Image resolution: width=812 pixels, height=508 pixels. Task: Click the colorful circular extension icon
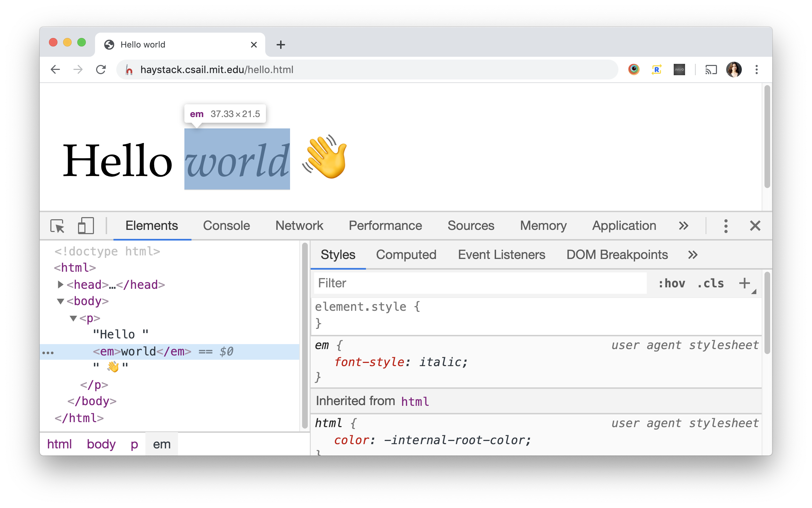point(634,70)
